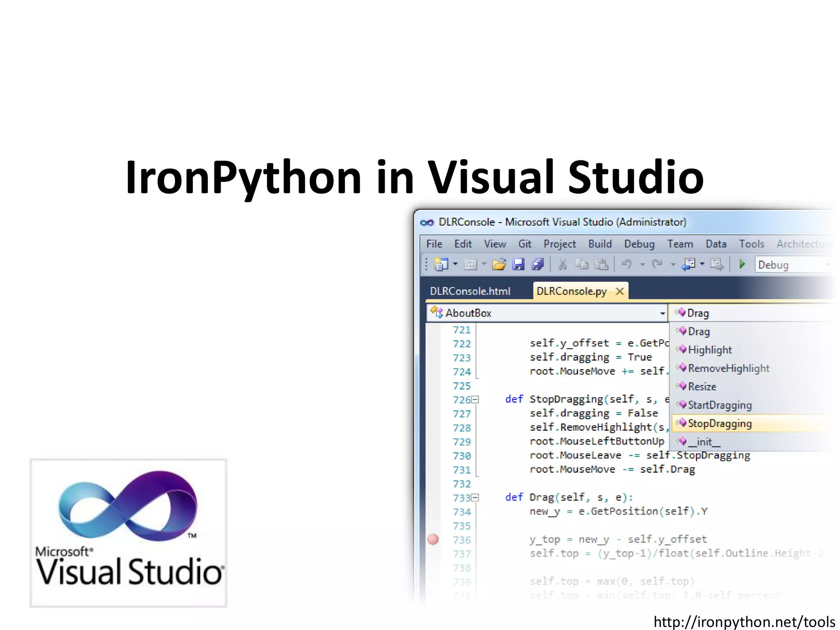Screen dimensions: 840x630
Task: Click the Cut scissors icon
Action: 562,265
